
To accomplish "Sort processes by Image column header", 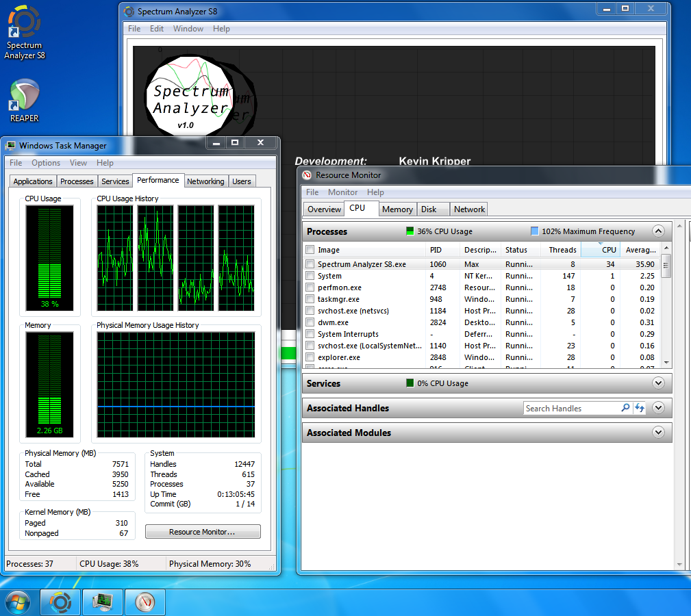I will (x=370, y=250).
